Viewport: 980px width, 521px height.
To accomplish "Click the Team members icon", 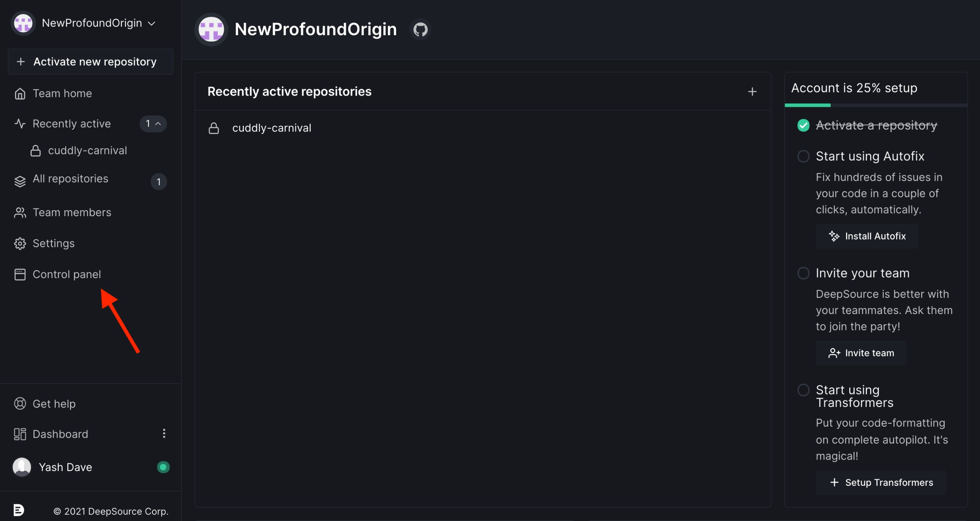I will point(20,212).
